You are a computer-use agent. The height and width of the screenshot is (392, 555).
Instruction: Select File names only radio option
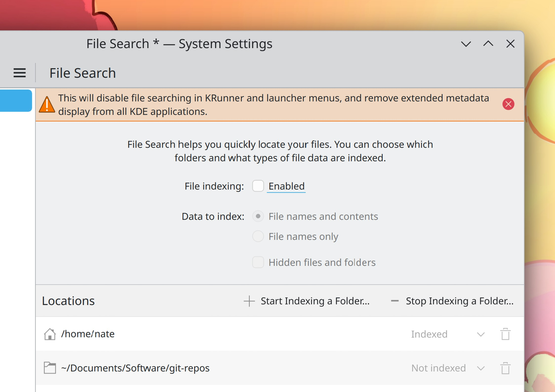(x=258, y=236)
